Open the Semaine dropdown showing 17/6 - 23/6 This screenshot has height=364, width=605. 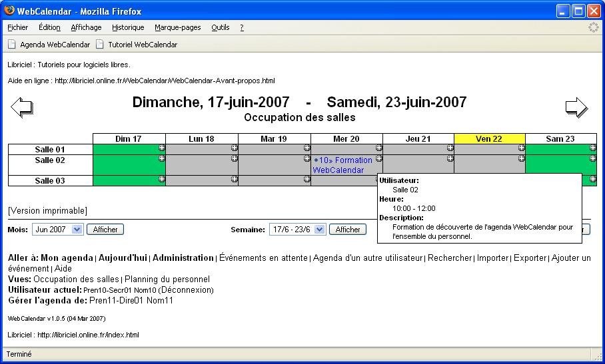(297, 230)
